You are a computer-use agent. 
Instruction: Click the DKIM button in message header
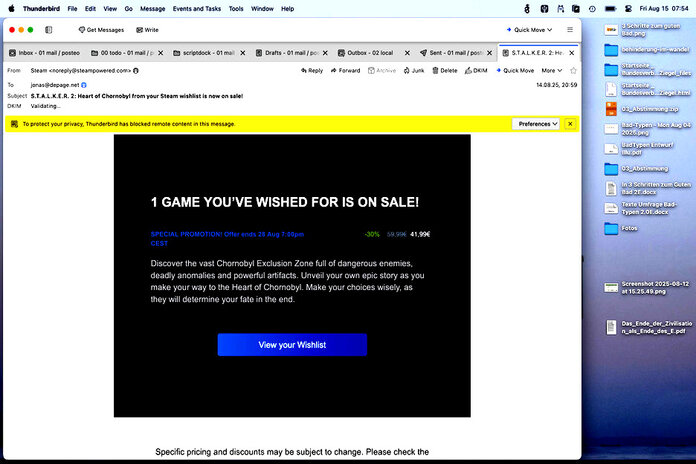(x=476, y=71)
